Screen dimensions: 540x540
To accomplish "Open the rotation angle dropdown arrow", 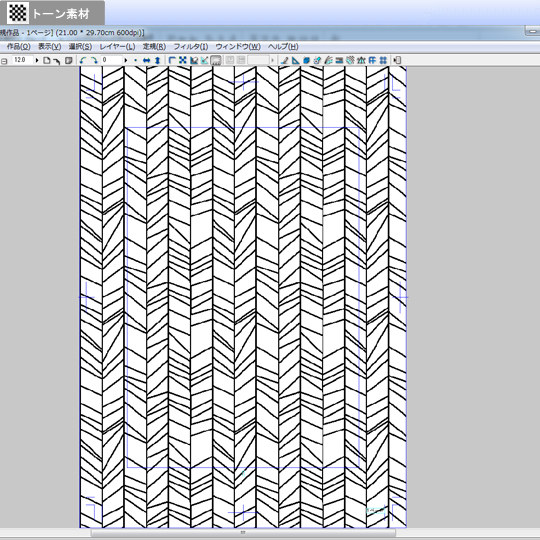I will click(126, 60).
